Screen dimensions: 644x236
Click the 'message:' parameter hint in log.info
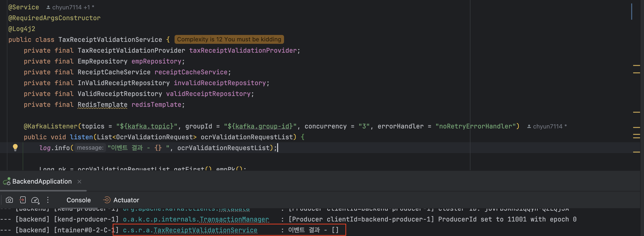click(x=90, y=148)
